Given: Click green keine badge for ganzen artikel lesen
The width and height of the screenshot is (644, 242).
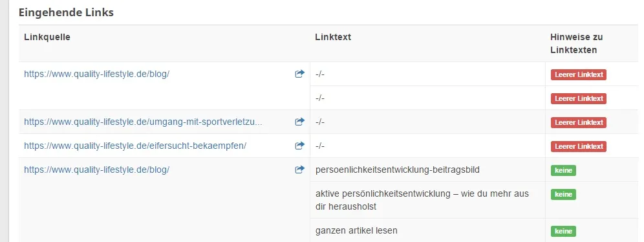Looking at the screenshot, I should point(563,231).
